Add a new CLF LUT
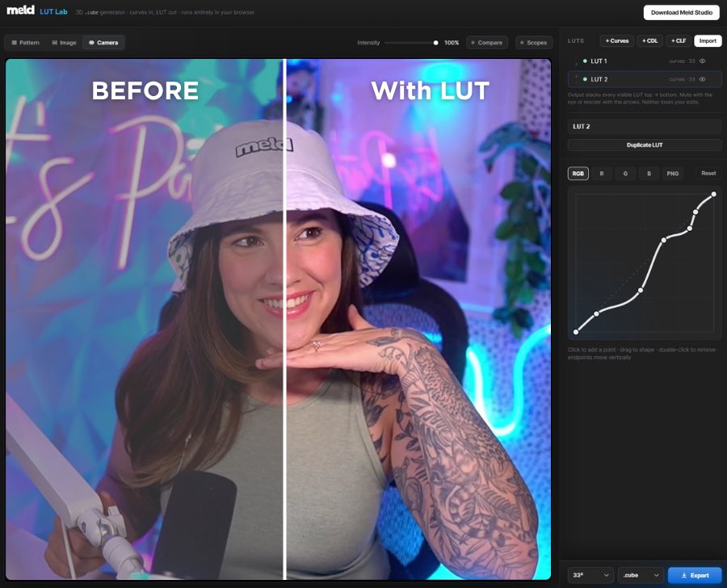 pos(679,41)
